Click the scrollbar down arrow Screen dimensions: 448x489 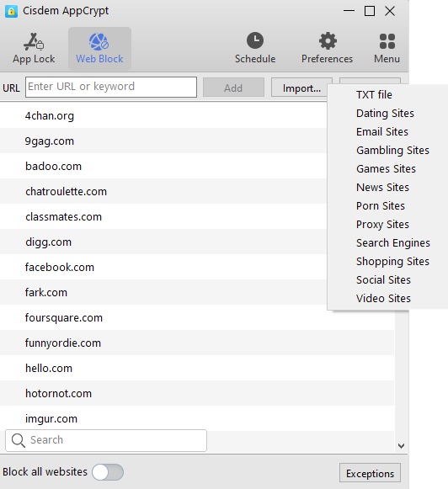tap(401, 446)
